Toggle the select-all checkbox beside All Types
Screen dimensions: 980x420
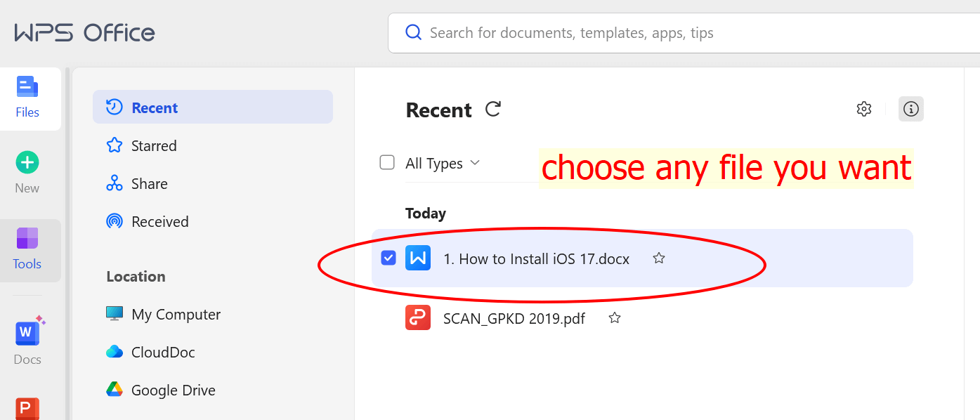tap(387, 162)
